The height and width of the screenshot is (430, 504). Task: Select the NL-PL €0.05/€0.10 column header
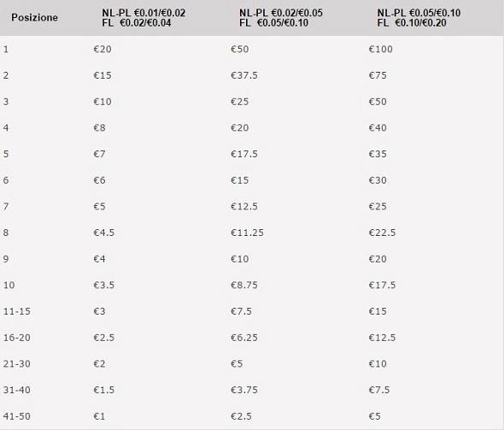pos(419,18)
